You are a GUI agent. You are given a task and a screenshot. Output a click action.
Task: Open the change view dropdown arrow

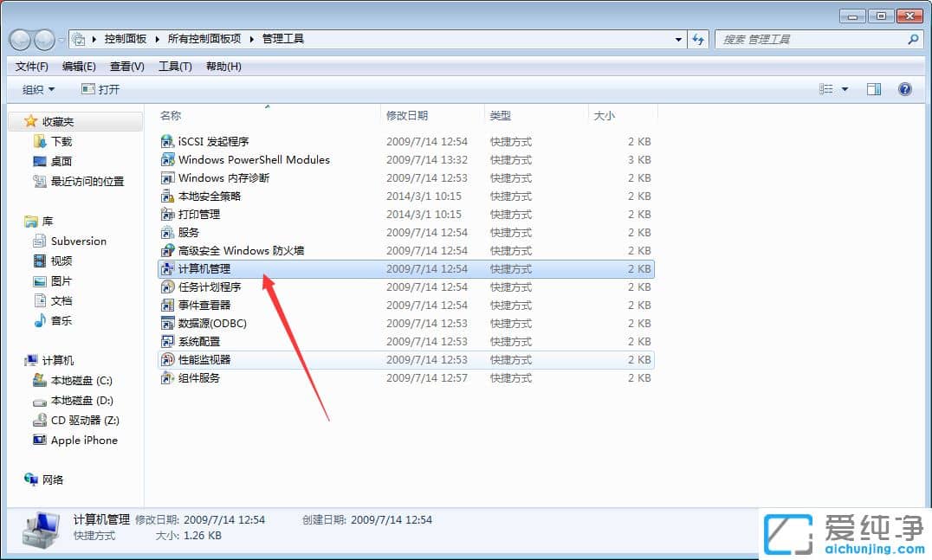pos(845,88)
